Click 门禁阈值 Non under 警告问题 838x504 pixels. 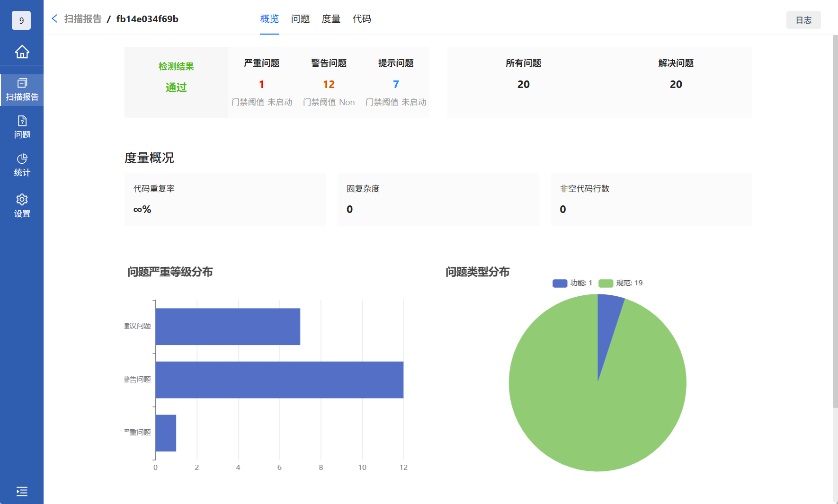(x=329, y=102)
